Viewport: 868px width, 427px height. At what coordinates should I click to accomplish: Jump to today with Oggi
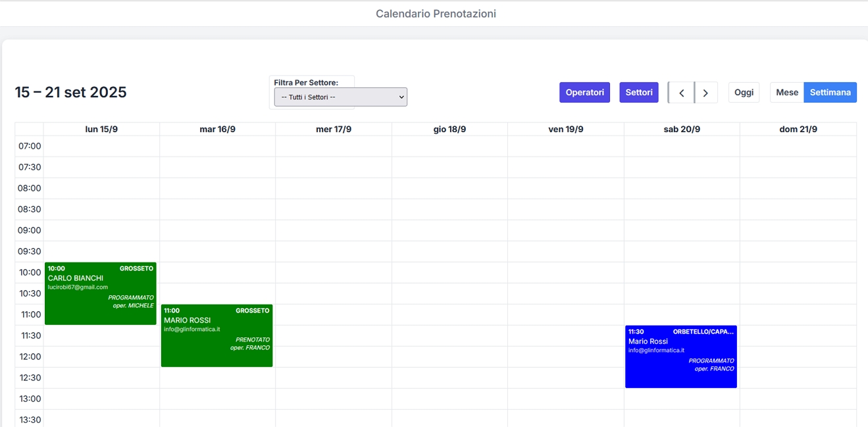tap(744, 92)
